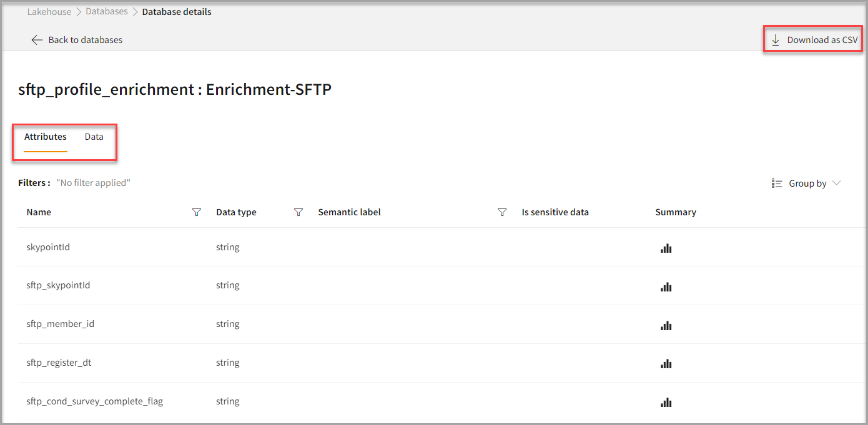This screenshot has width=868, height=425.
Task: Filter the Name column
Action: [x=197, y=213]
